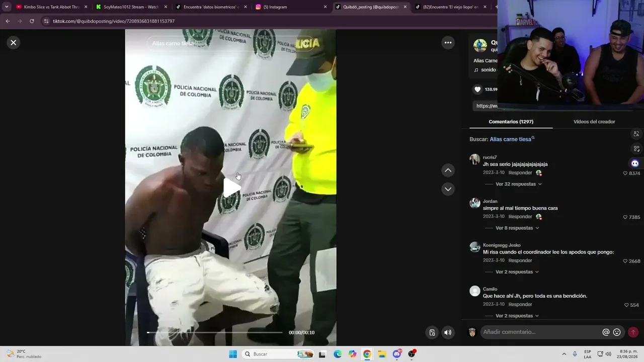Open the three-dots more options menu
This screenshot has height=362, width=644.
tap(448, 43)
